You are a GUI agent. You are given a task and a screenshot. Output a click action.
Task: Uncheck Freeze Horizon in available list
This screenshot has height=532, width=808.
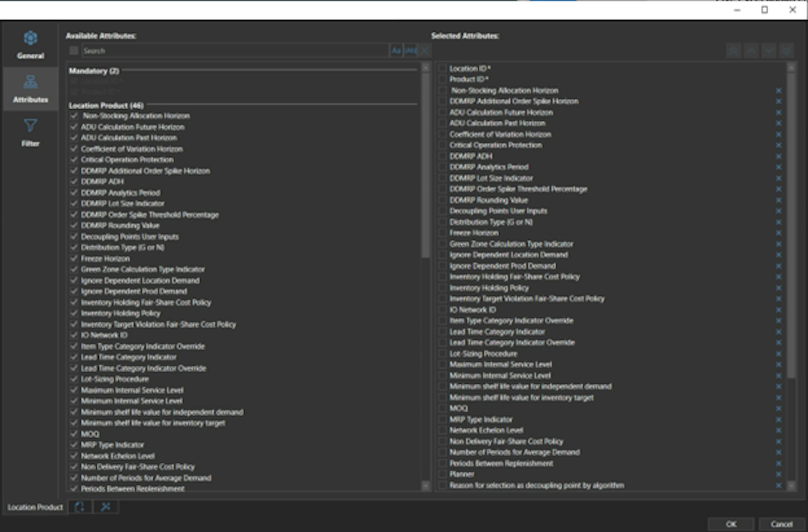point(73,258)
